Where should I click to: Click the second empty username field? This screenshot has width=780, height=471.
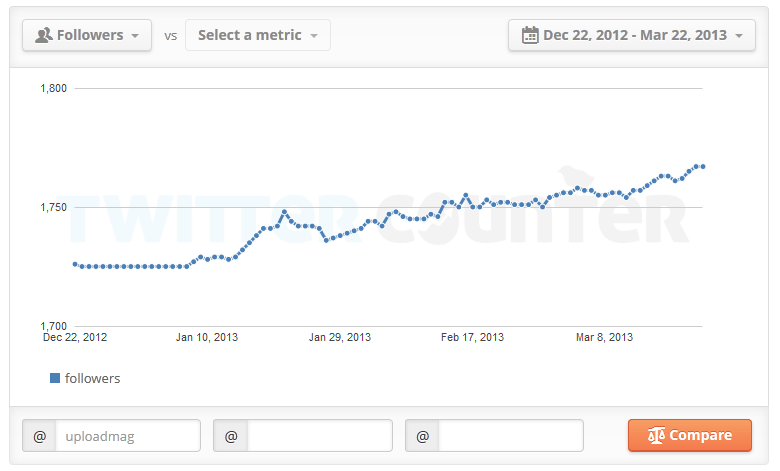[319, 436]
